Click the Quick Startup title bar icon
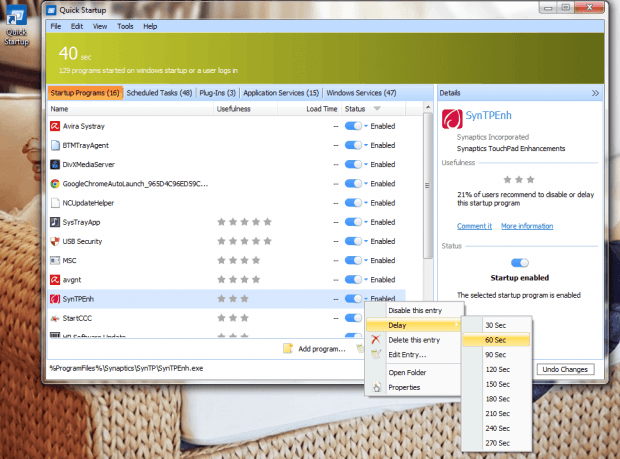Image resolution: width=620 pixels, height=459 pixels. tap(51, 10)
